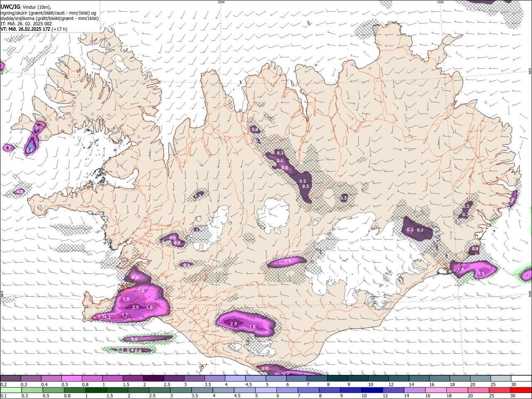Click the '0.2' label on the upper scale
Image resolution: width=532 pixels, height=399 pixels.
point(3,384)
